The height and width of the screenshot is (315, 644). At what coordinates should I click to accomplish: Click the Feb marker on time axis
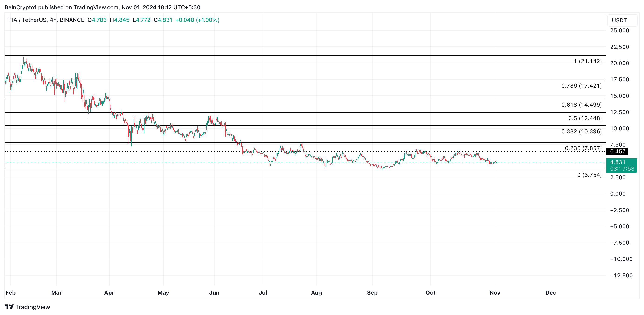(10, 292)
